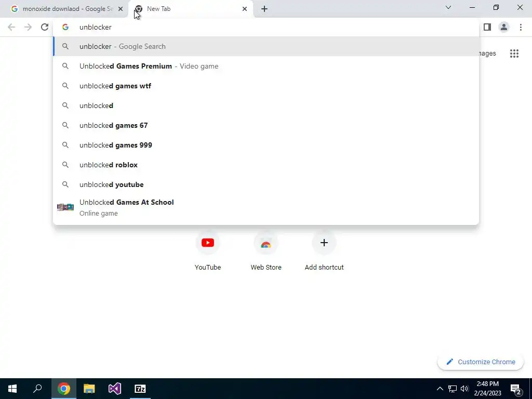Click the Chrome taskbar icon
The width and height of the screenshot is (532, 399).
tap(64, 389)
